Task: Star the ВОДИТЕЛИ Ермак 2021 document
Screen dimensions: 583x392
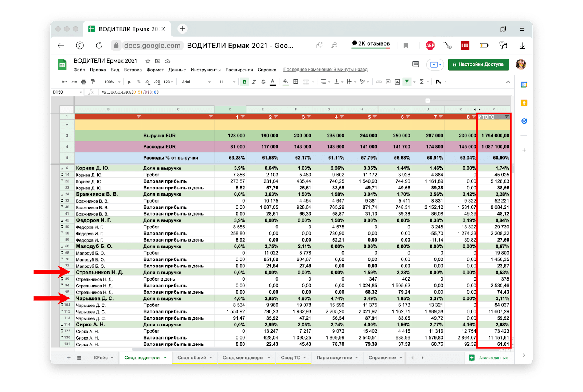Action: click(x=148, y=61)
